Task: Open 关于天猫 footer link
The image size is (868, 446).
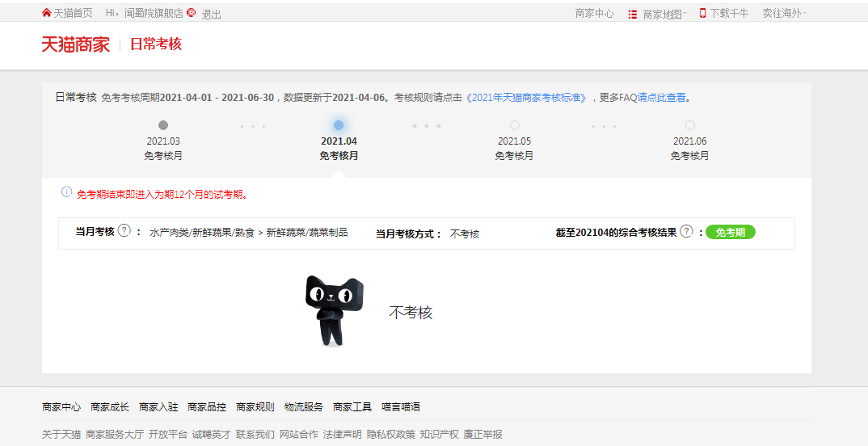Action: coord(61,435)
